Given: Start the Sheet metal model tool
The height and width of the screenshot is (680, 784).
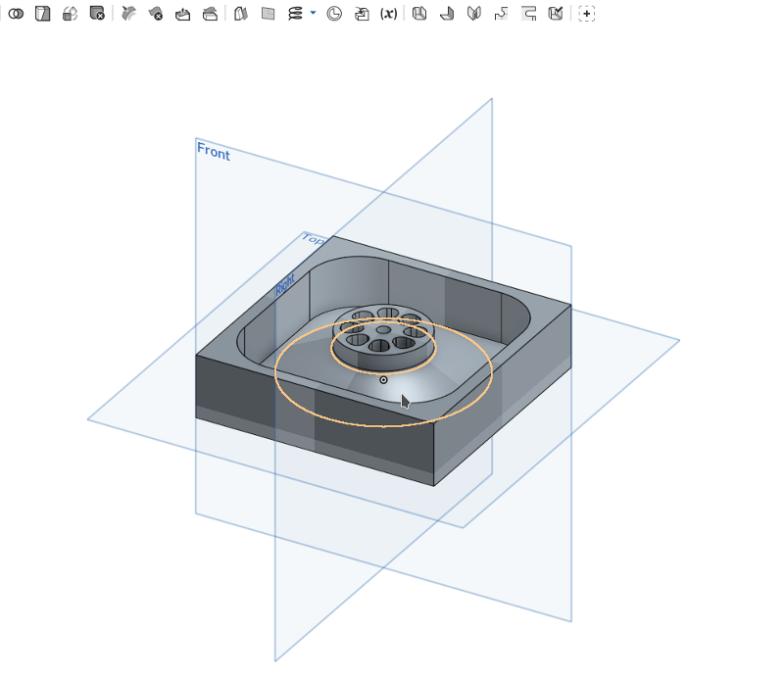Looking at the screenshot, I should click(x=419, y=14).
